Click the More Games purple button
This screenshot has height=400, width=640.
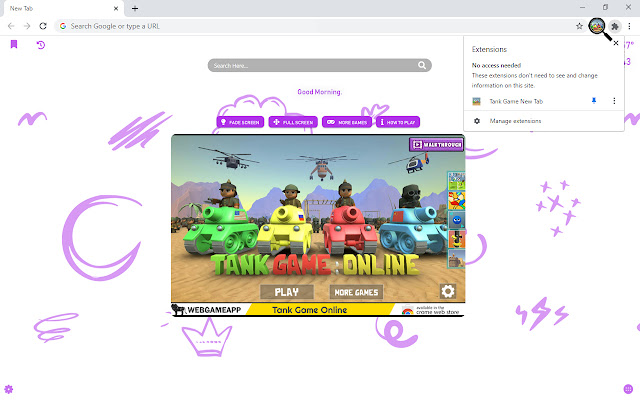(347, 122)
